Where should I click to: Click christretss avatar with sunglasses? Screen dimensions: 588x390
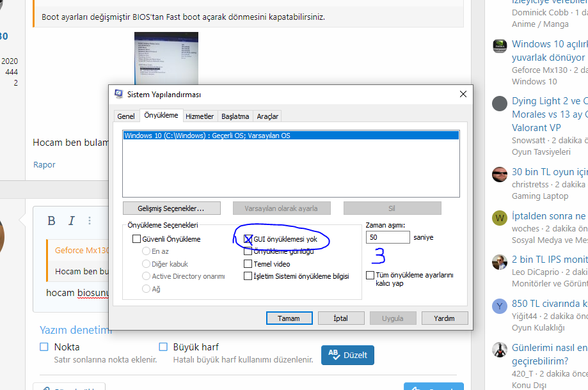tap(500, 175)
